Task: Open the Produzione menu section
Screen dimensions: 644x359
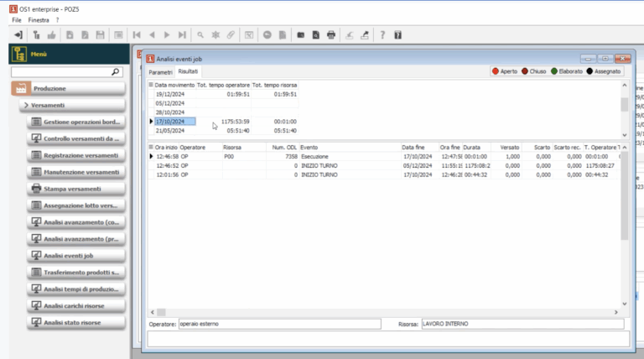Action: 68,88
